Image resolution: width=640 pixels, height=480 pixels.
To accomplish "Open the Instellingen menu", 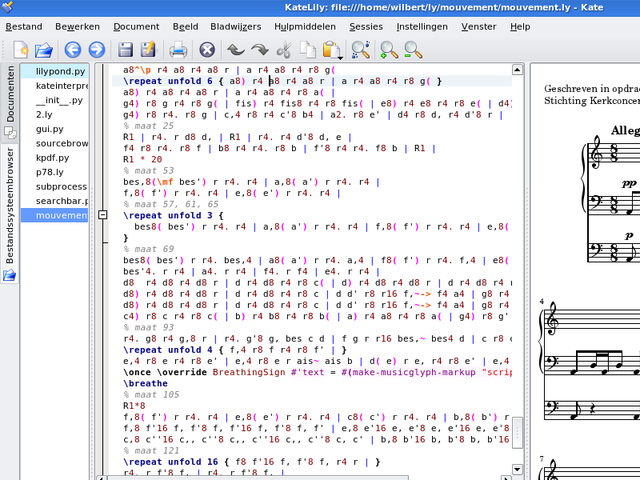I will point(422,27).
